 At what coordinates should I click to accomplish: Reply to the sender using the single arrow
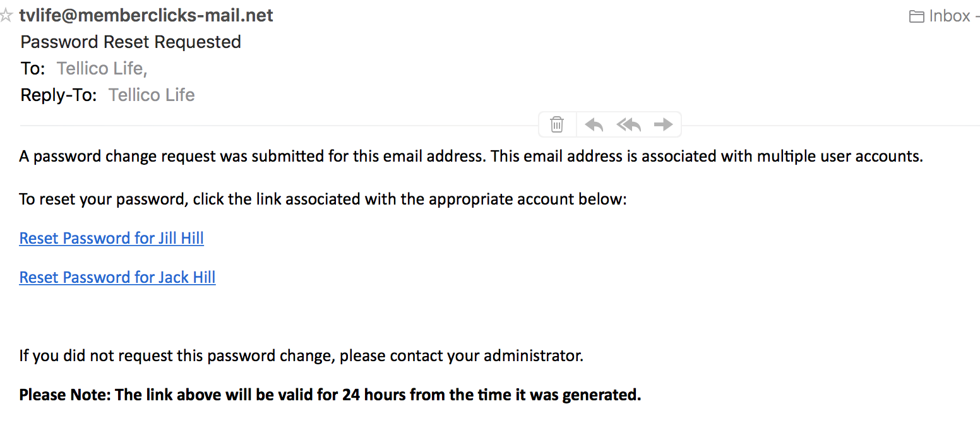click(x=594, y=124)
